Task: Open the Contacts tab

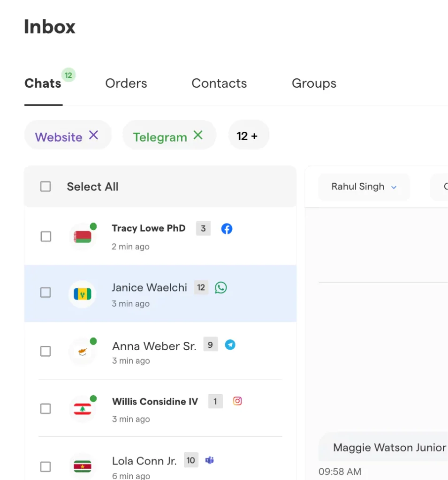Action: click(219, 83)
